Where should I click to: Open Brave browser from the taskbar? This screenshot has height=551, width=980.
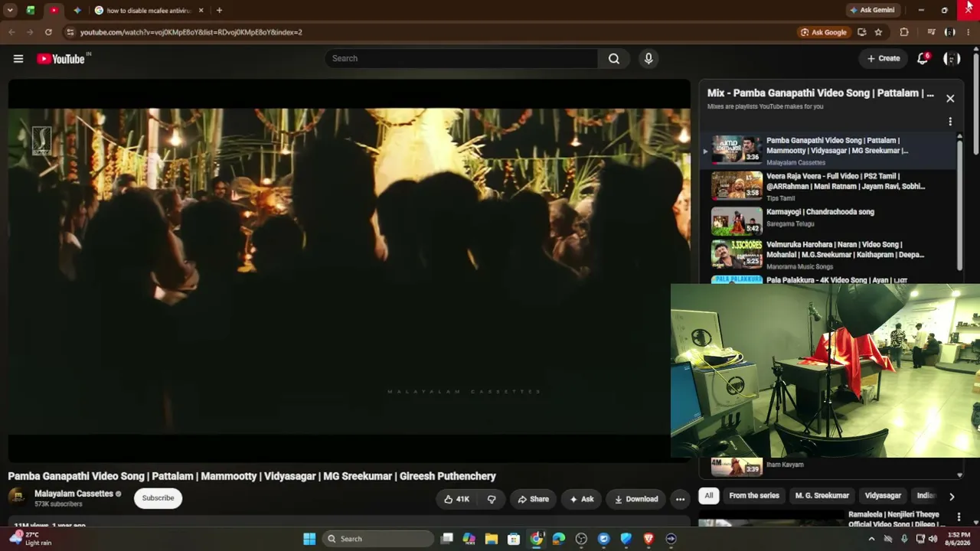648,539
